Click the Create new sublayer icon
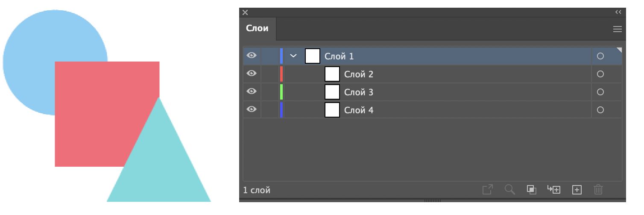 554,190
